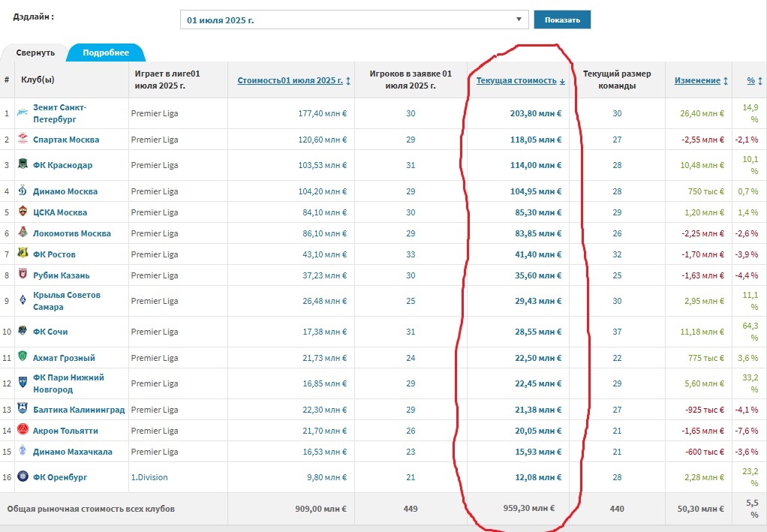This screenshot has width=767, height=532.
Task: Sort by % column header link
Action: click(x=750, y=81)
